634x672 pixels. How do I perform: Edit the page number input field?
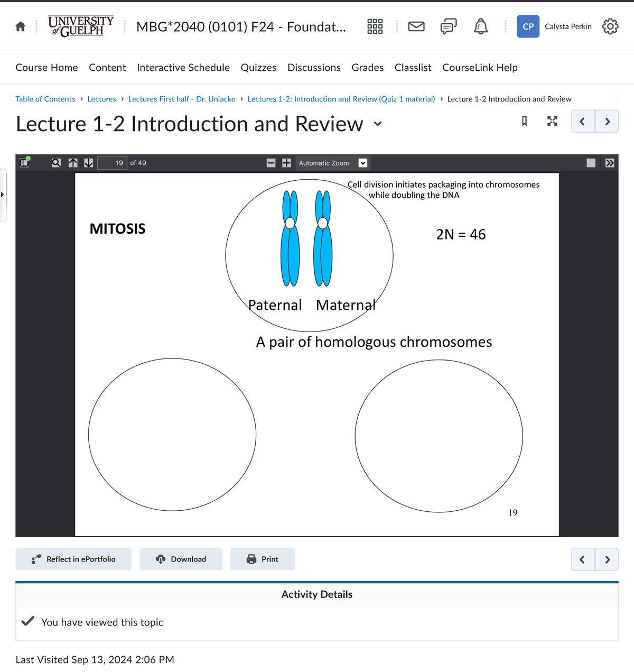pyautogui.click(x=112, y=163)
